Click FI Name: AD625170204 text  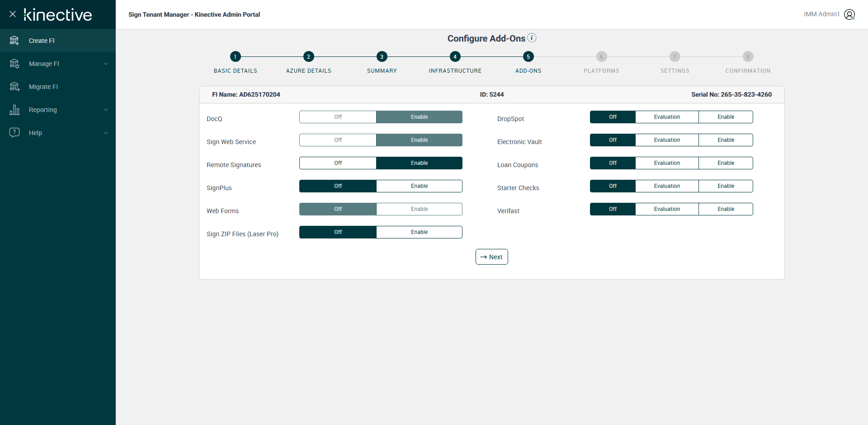coord(246,94)
